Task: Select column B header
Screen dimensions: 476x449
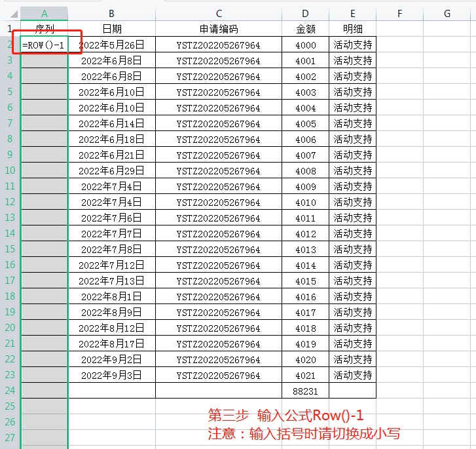Action: 112,14
